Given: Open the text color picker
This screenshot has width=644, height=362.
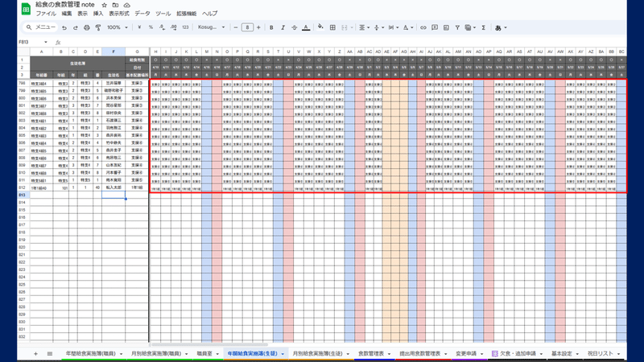Looking at the screenshot, I should click(306, 27).
